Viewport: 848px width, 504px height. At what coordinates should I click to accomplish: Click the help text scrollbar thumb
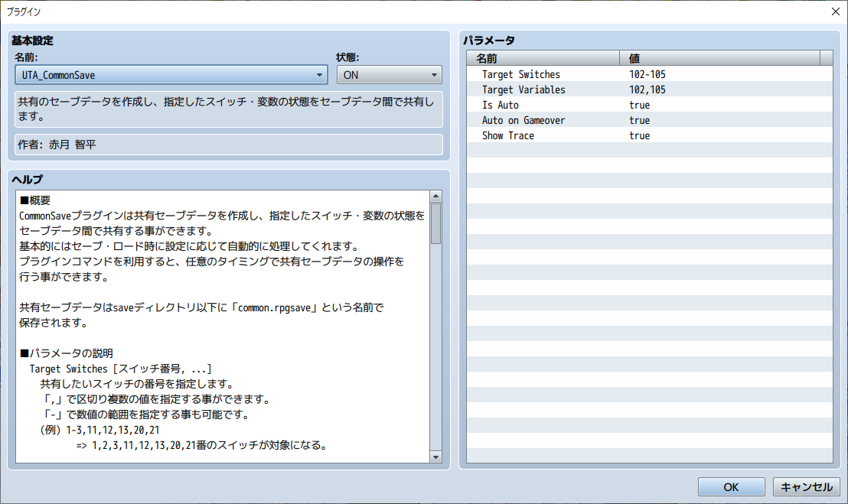coord(436,223)
